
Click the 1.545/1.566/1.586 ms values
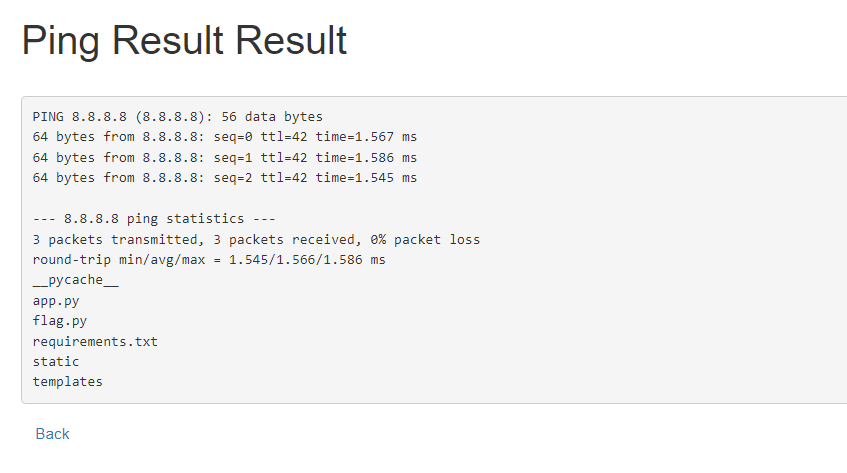pos(307,260)
